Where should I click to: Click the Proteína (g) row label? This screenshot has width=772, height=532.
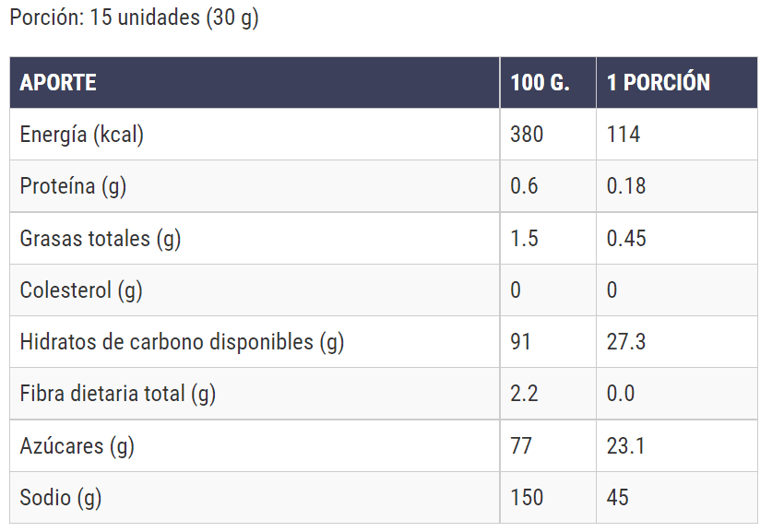click(73, 186)
